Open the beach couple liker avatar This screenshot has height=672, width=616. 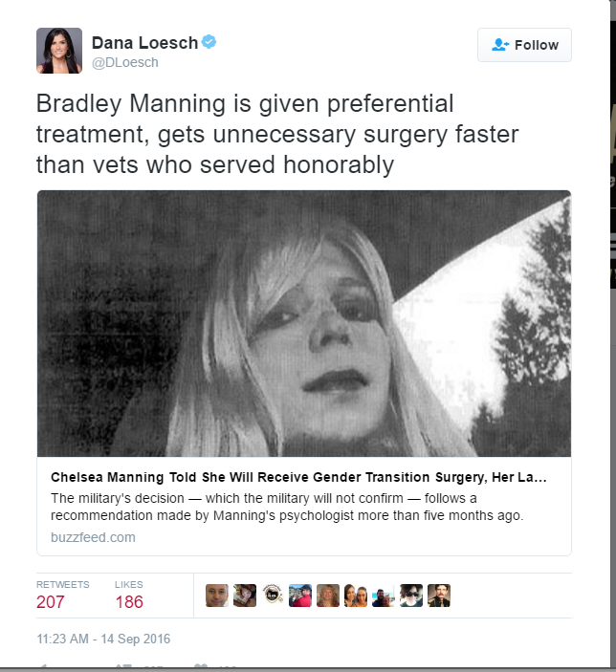coord(384,596)
